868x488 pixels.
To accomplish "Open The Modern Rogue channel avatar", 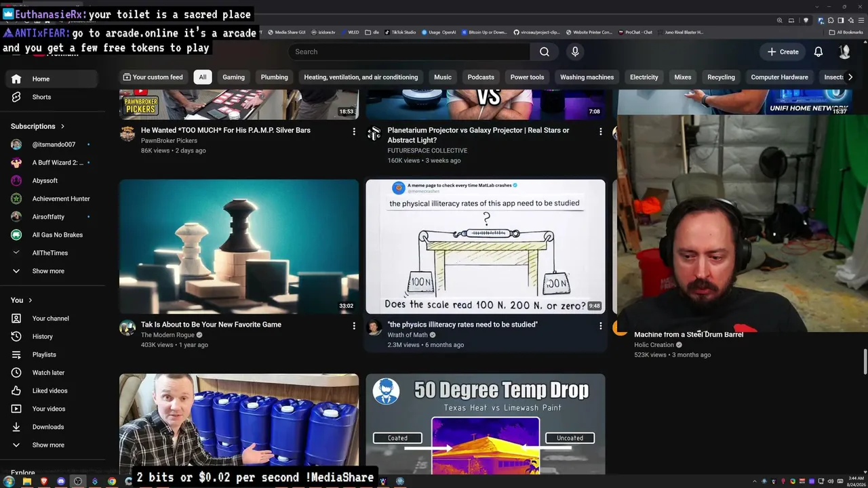I will [x=127, y=328].
